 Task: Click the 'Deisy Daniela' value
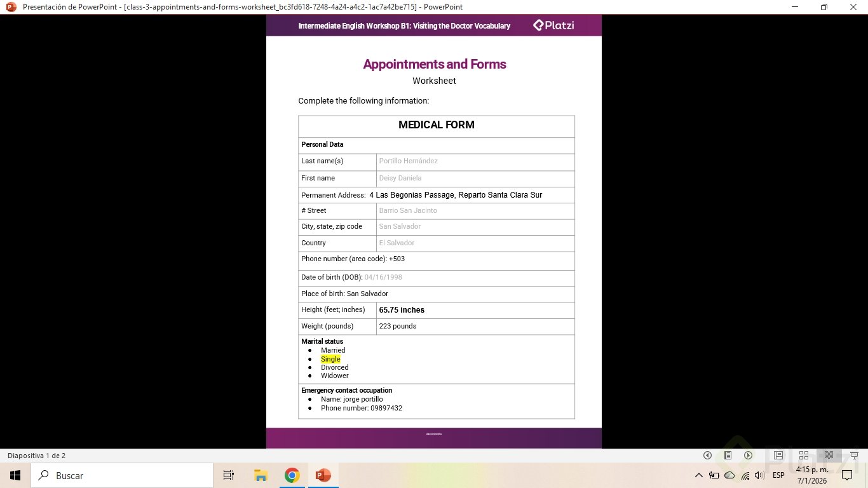pos(400,179)
